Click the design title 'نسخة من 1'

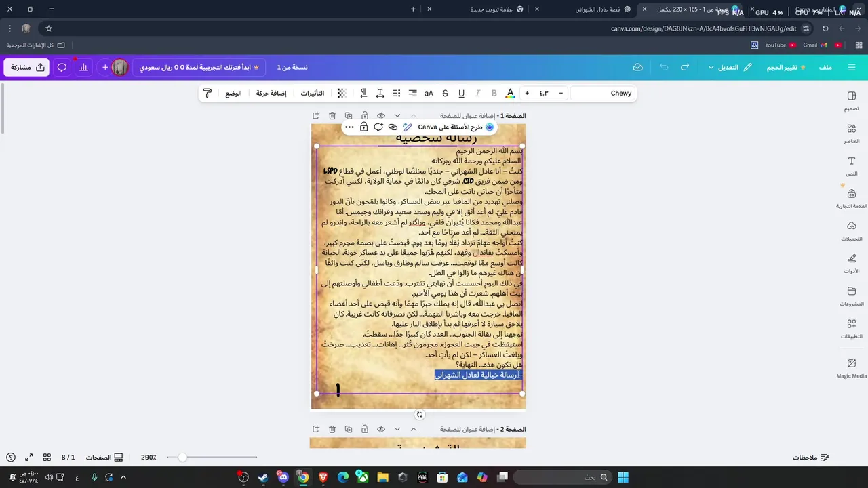tap(292, 67)
